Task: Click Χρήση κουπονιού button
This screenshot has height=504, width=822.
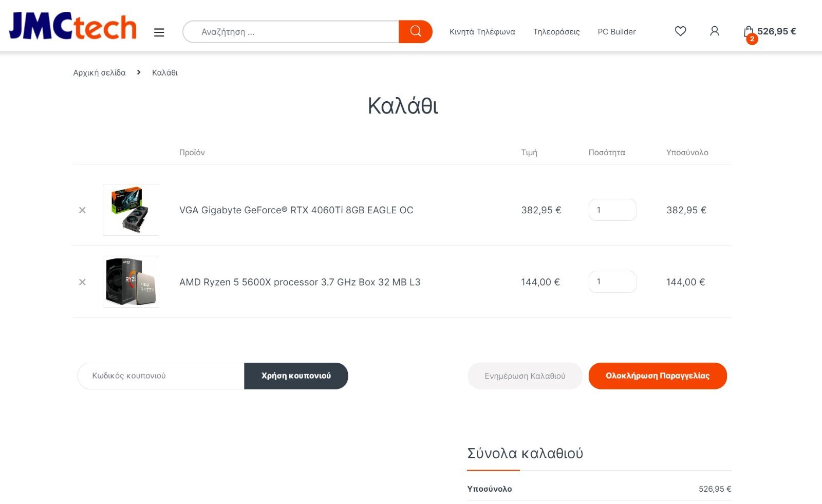Action: (x=296, y=376)
